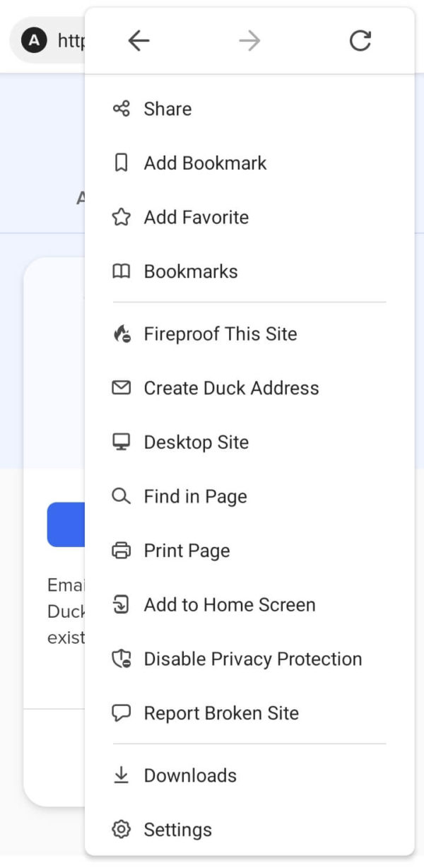
Task: Click the Add to Home Screen icon
Action: pos(122,604)
